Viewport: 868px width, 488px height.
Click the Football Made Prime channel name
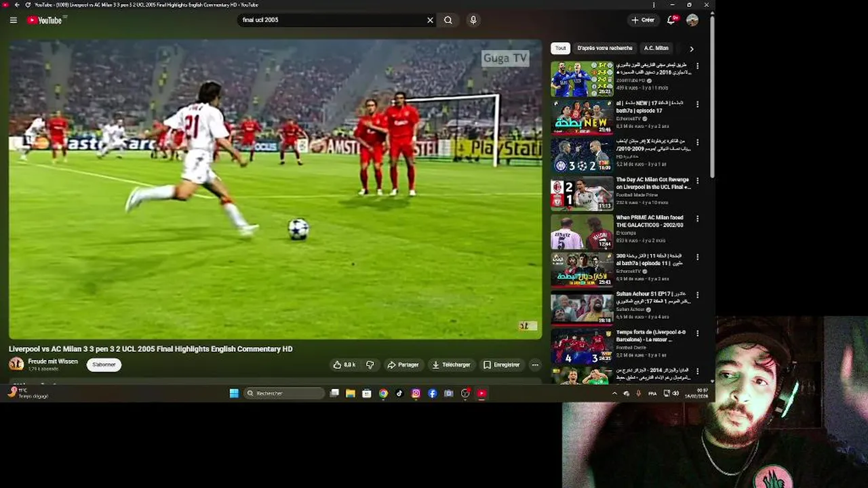(637, 195)
